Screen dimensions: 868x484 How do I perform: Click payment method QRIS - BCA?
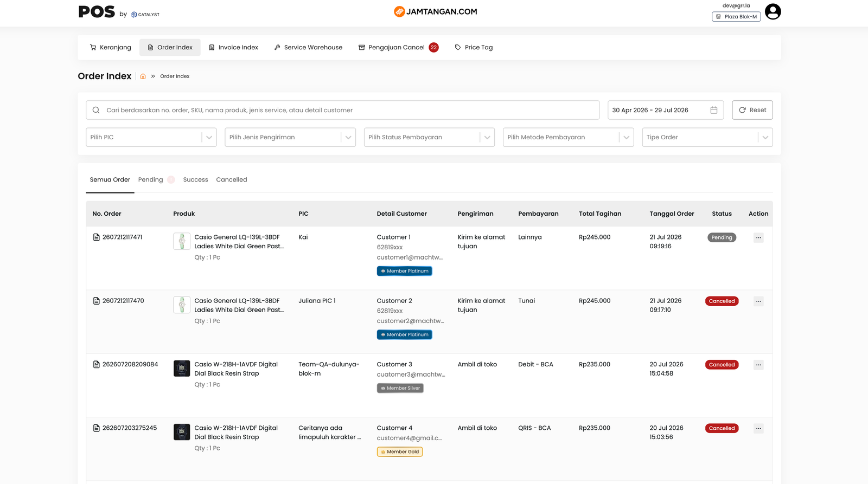[534, 428]
